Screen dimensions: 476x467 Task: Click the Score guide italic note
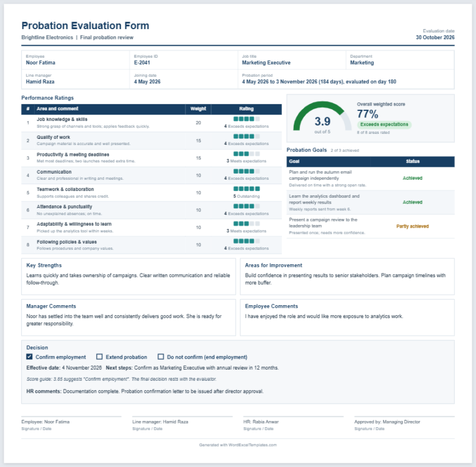(121, 379)
